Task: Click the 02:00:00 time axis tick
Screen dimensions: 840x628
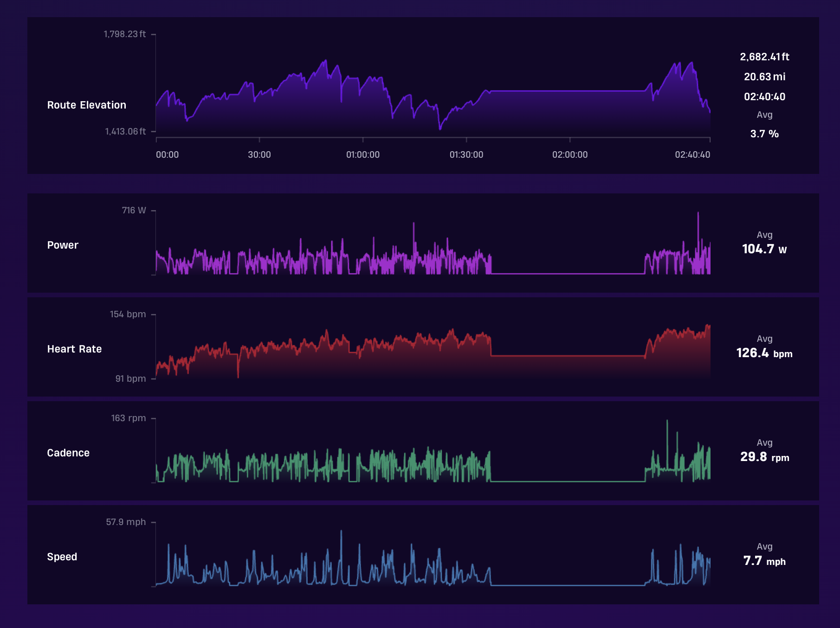Action: pyautogui.click(x=569, y=154)
